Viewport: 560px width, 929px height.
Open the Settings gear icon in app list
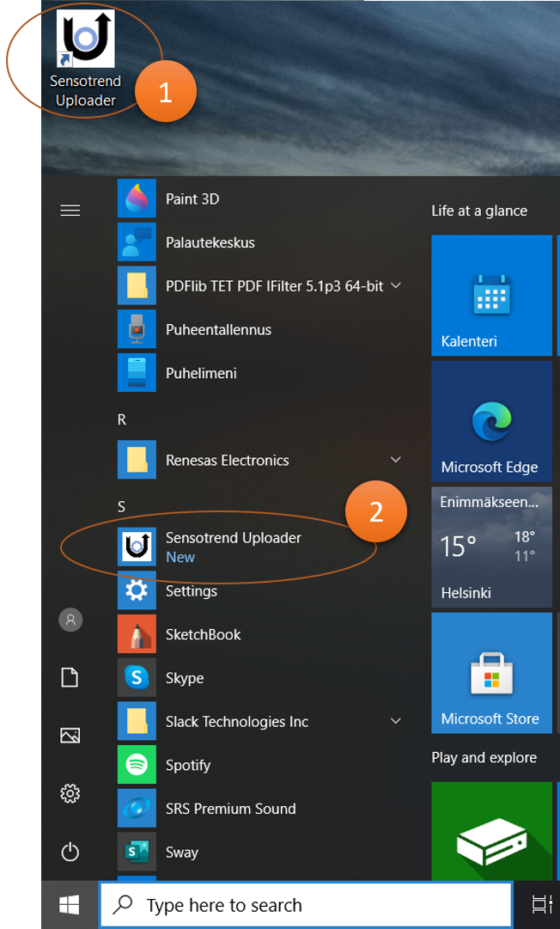pos(137,590)
